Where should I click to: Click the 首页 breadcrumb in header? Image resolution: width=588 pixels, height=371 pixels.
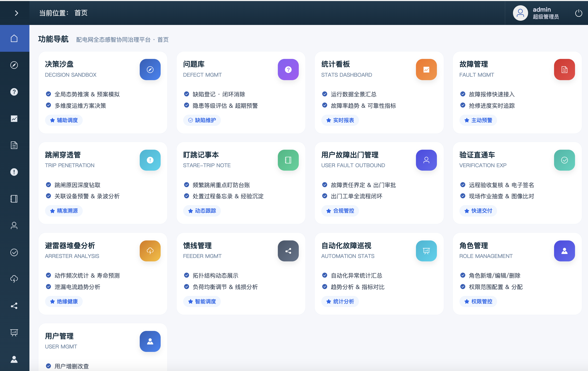click(81, 13)
